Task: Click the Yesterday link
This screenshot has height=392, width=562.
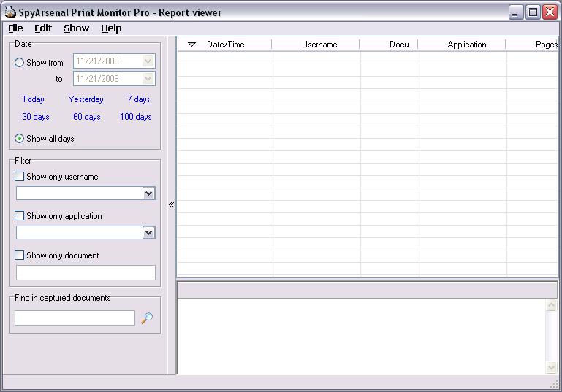Action: pos(86,99)
